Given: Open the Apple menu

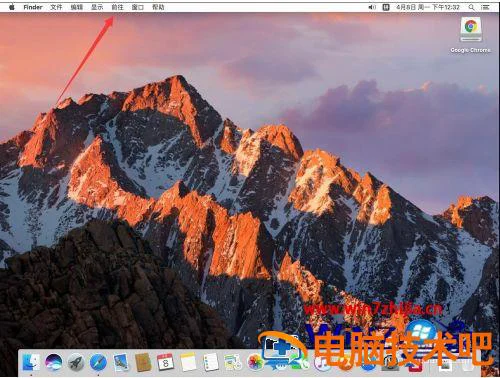Looking at the screenshot, I should [12, 7].
